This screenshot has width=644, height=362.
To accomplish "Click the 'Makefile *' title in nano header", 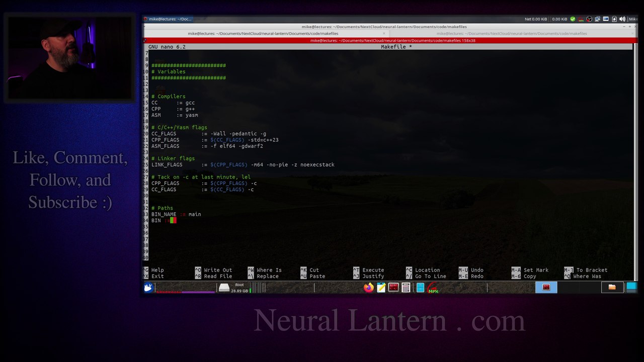I will (396, 47).
